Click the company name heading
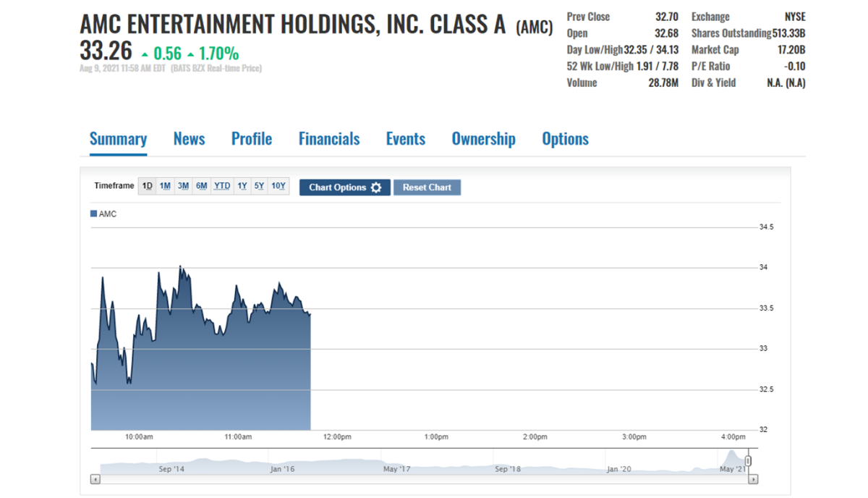This screenshot has width=868, height=498. tap(293, 25)
